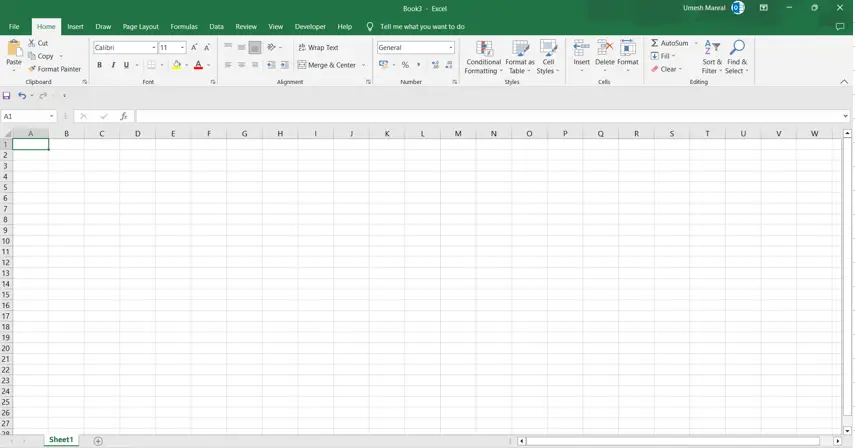The image size is (855, 448).
Task: Click the Format as Table icon
Action: click(x=521, y=49)
